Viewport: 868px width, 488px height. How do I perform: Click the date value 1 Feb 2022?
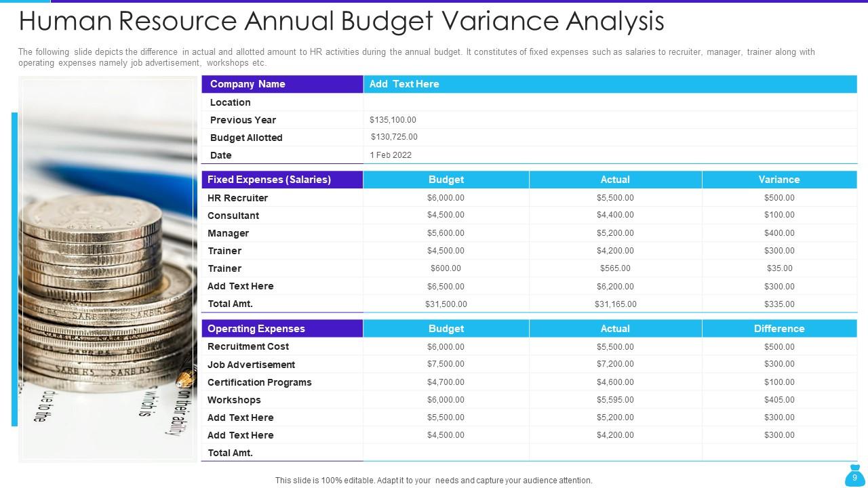pos(391,155)
